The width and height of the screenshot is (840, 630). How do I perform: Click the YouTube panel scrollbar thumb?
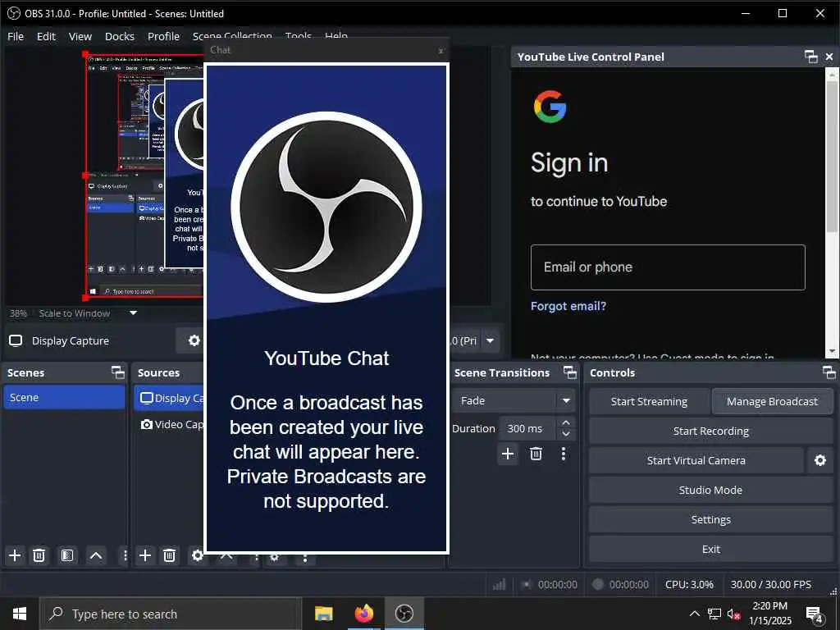pos(832,157)
